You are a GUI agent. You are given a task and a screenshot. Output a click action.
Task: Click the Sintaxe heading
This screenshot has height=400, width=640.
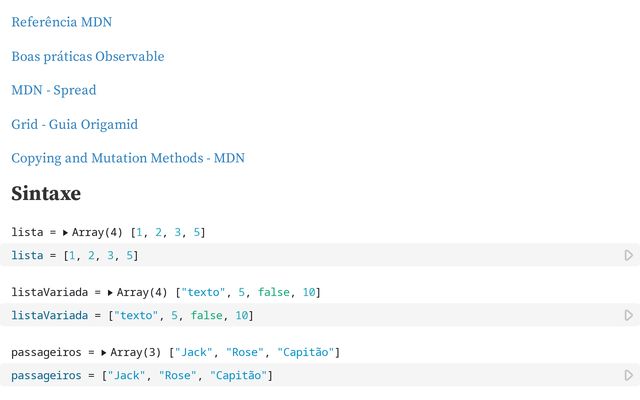pyautogui.click(x=46, y=193)
